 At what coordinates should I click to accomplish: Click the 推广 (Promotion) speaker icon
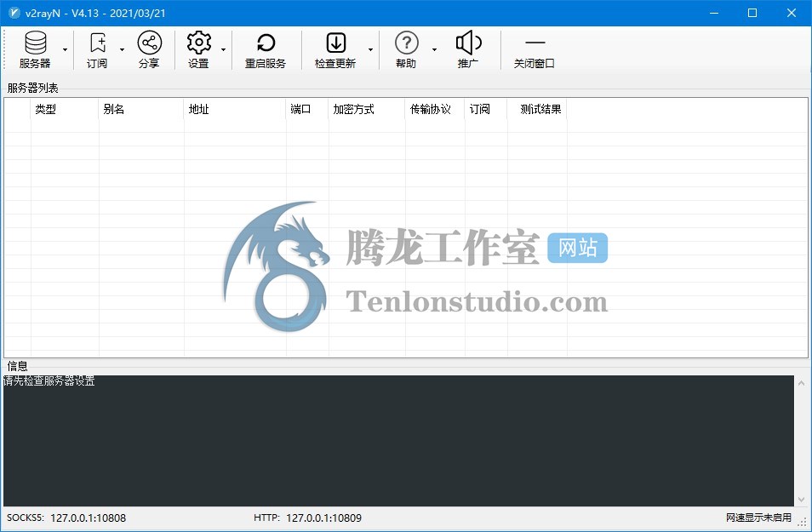469,49
